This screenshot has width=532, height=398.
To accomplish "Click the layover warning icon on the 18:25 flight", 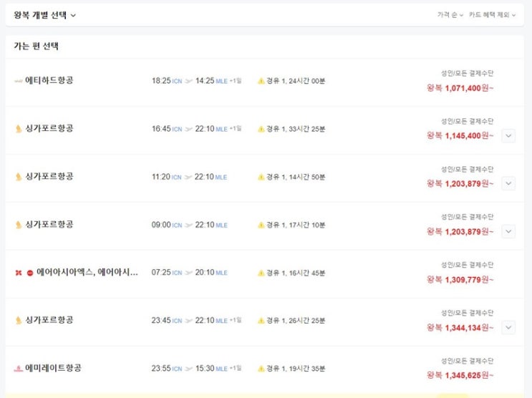I will click(261, 81).
